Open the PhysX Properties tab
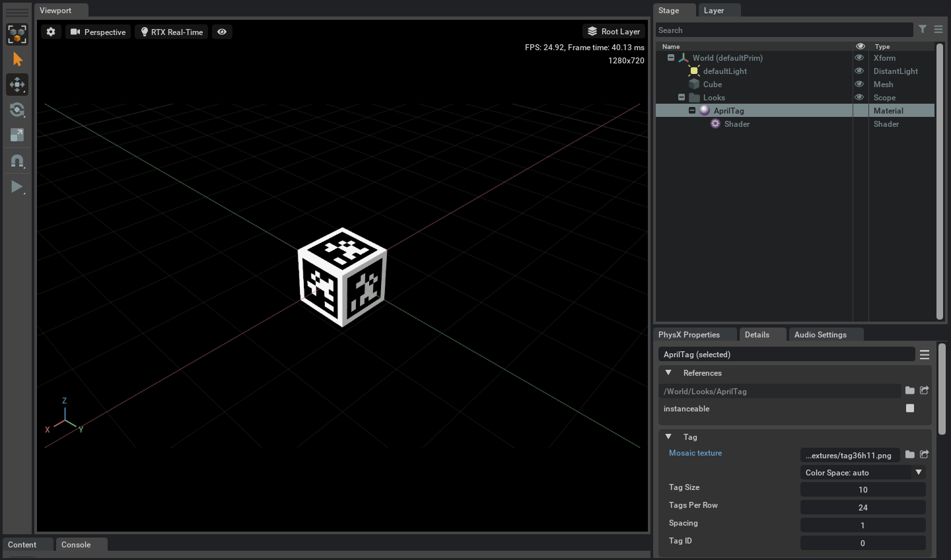The height and width of the screenshot is (560, 951). tap(689, 335)
